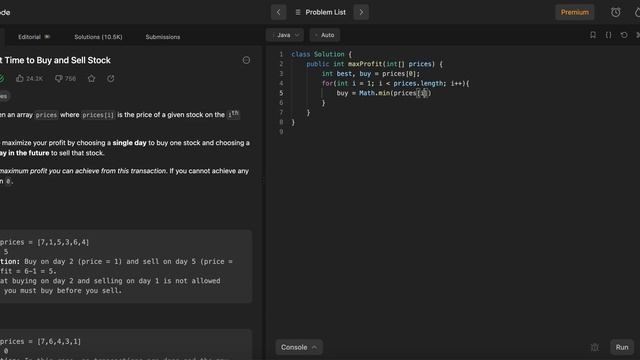The width and height of the screenshot is (640, 360).
Task: Go to next problem arrow
Action: point(361,12)
